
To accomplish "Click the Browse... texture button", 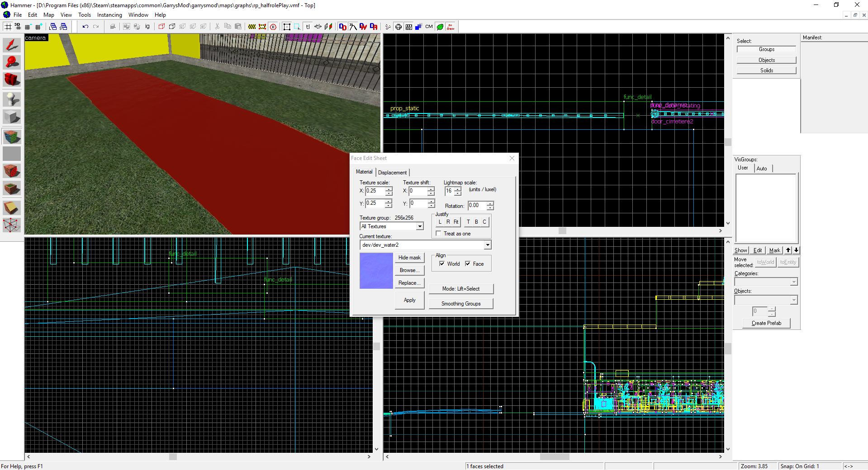I will pyautogui.click(x=409, y=270).
